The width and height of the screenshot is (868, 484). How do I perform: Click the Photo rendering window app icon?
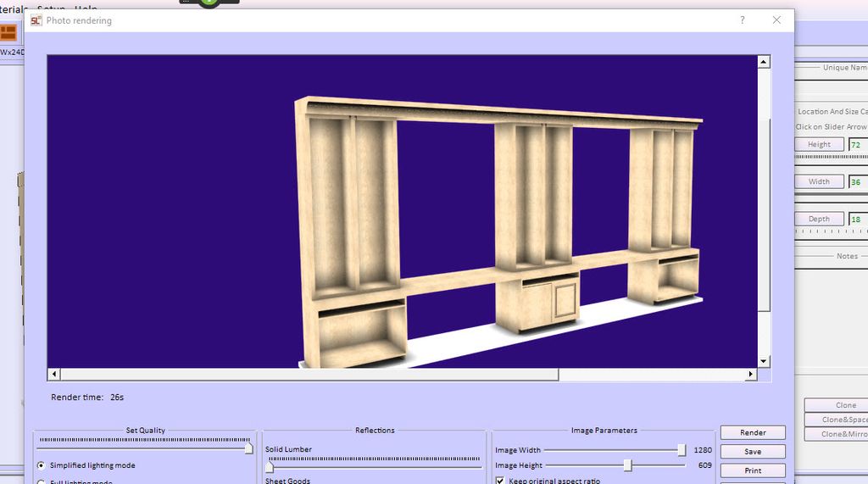36,20
